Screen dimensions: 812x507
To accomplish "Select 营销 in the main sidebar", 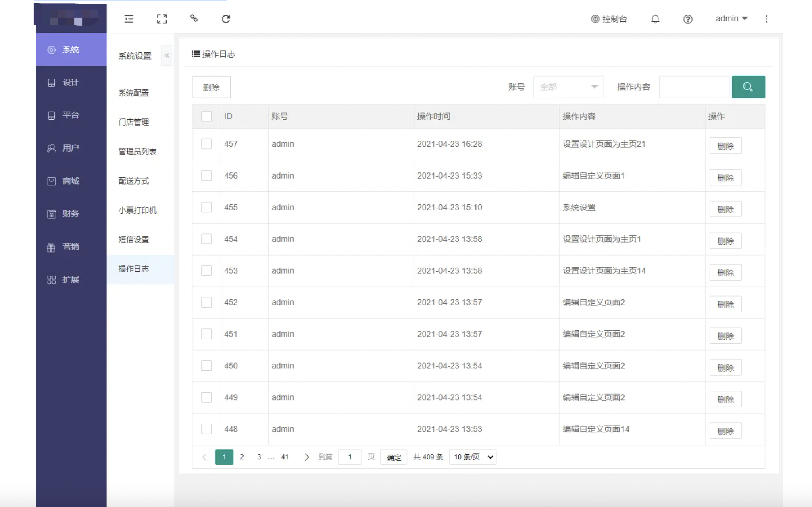I will [x=71, y=247].
